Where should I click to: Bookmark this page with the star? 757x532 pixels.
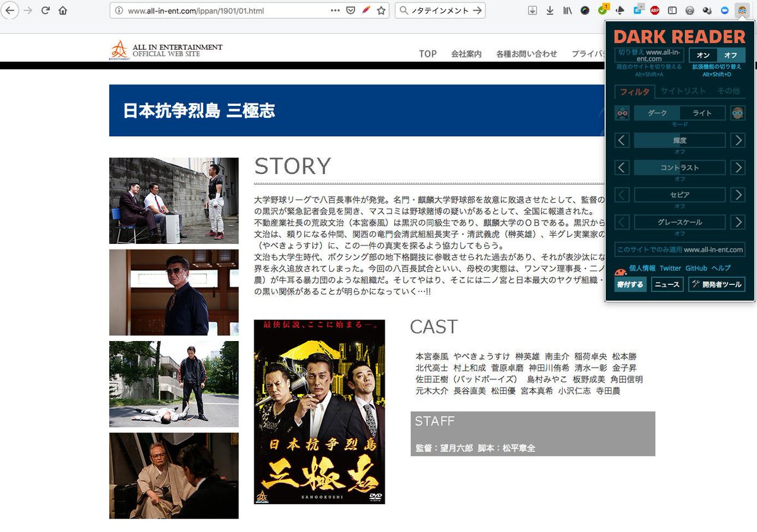coord(381,11)
